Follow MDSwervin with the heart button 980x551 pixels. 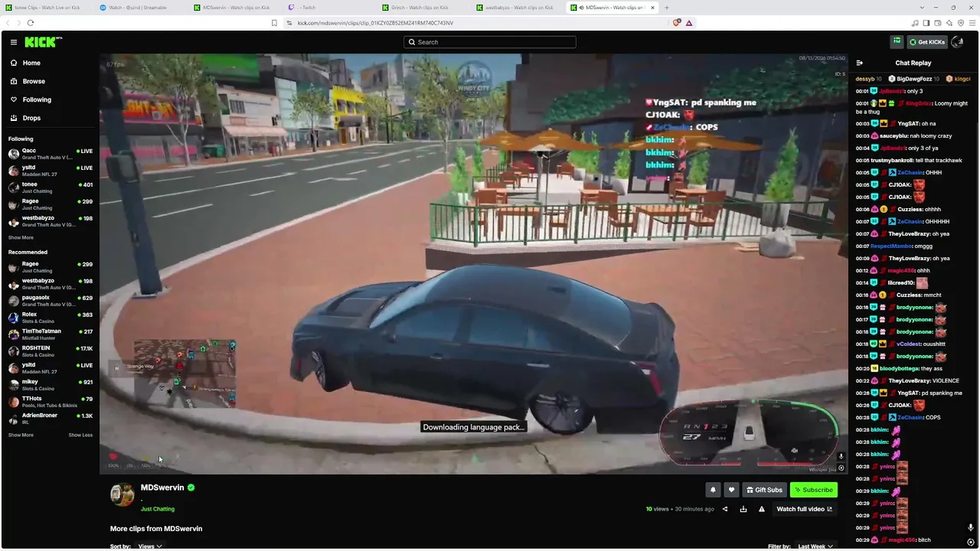click(x=731, y=490)
